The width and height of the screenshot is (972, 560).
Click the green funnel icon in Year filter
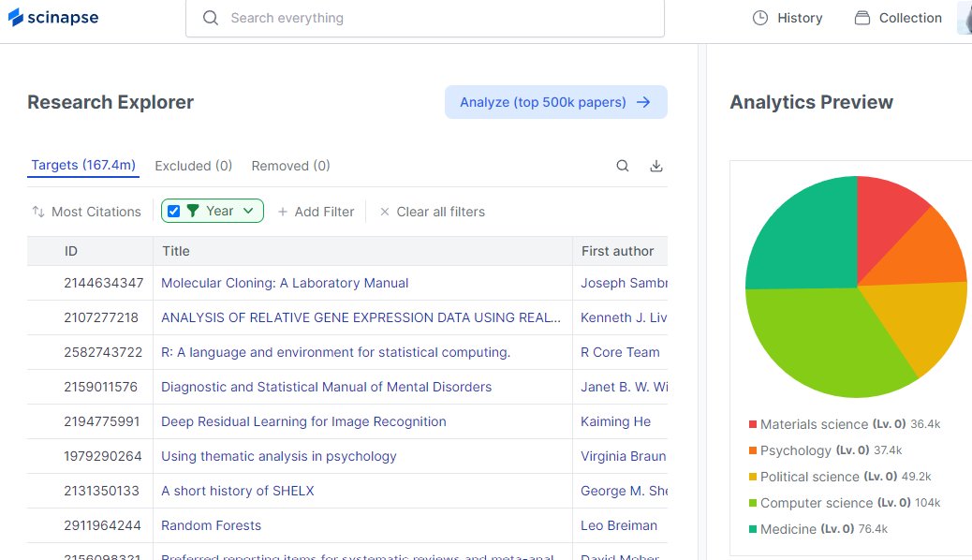click(x=193, y=211)
